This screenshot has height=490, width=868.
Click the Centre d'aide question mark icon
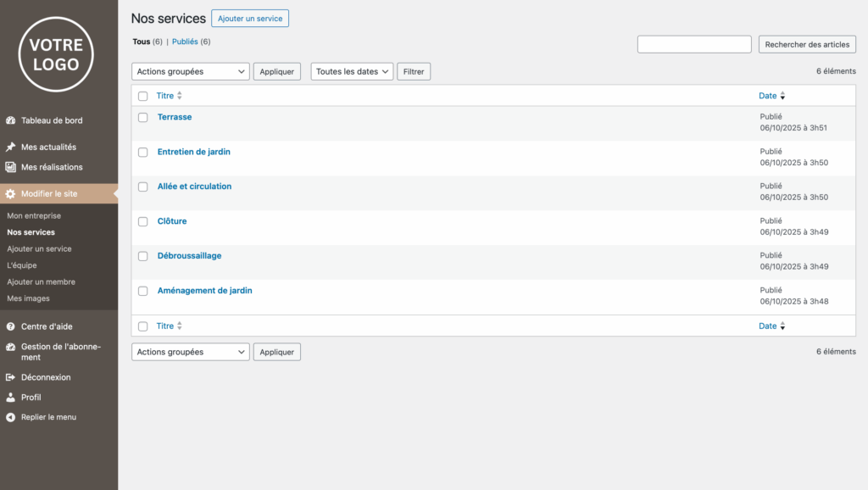coord(11,326)
